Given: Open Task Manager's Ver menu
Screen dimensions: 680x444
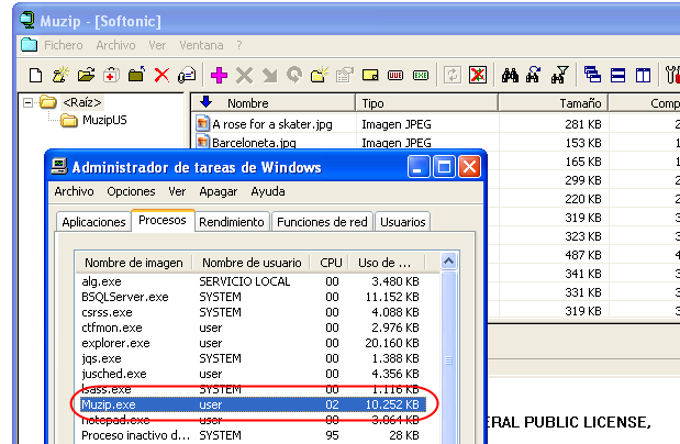Looking at the screenshot, I should click(x=177, y=191).
